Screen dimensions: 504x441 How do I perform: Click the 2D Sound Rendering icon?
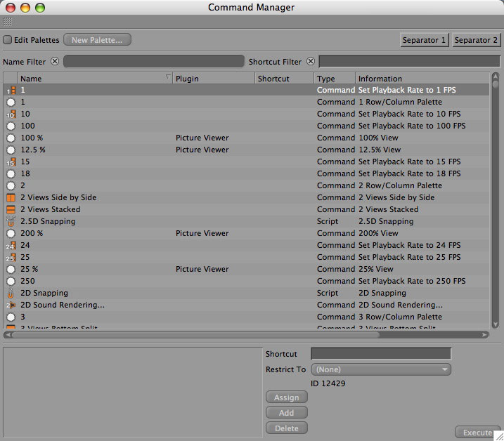[x=11, y=305]
